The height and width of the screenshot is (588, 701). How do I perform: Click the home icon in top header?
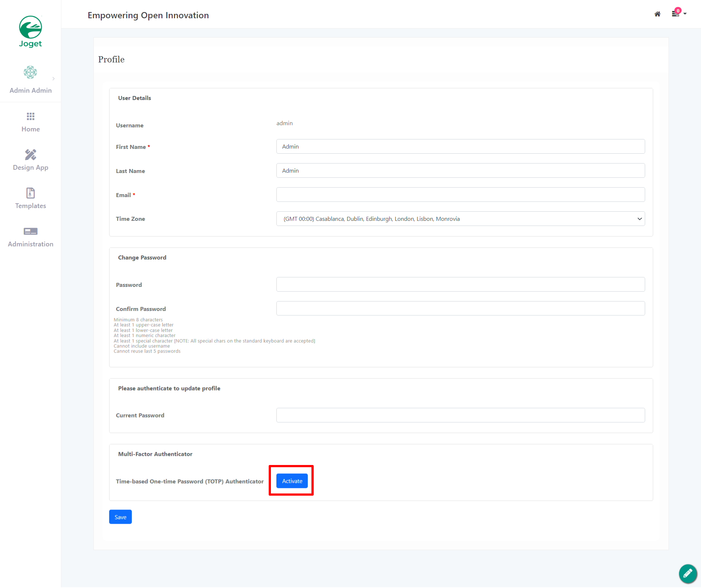657,14
